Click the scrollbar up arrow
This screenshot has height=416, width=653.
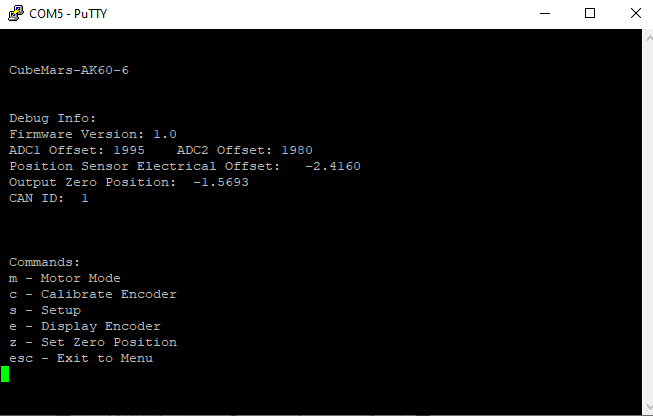(649, 38)
